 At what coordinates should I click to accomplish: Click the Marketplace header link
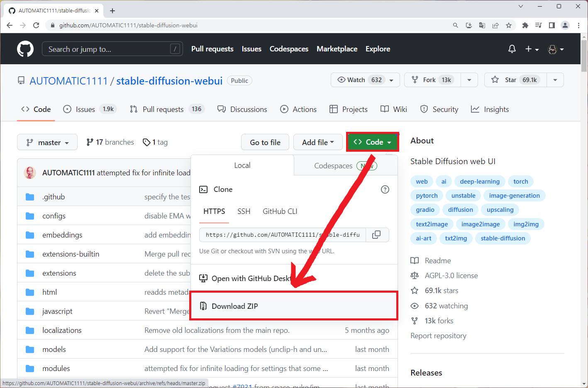337,49
